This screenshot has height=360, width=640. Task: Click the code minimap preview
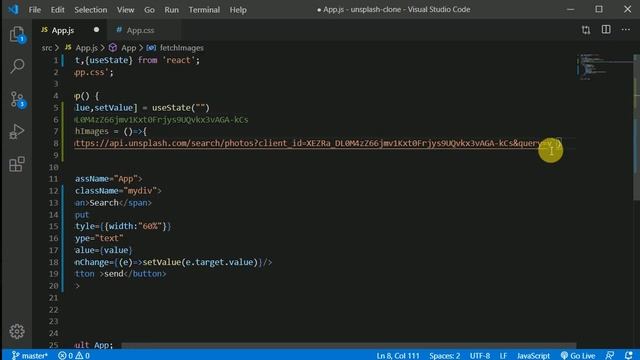[604, 67]
